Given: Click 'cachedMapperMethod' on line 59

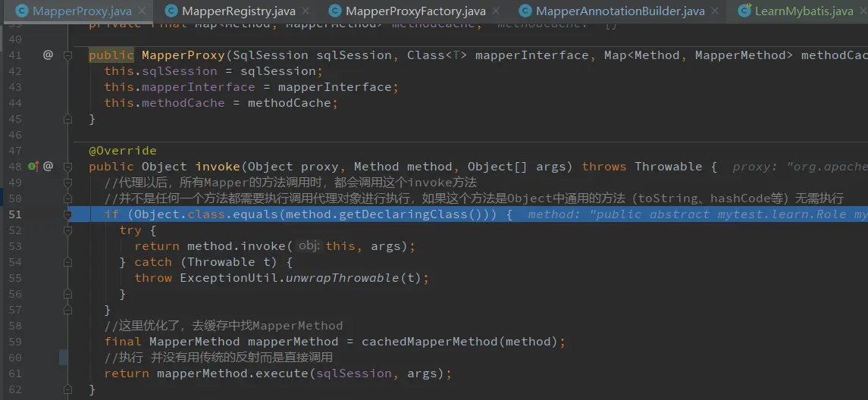Looking at the screenshot, I should pyautogui.click(x=430, y=342).
